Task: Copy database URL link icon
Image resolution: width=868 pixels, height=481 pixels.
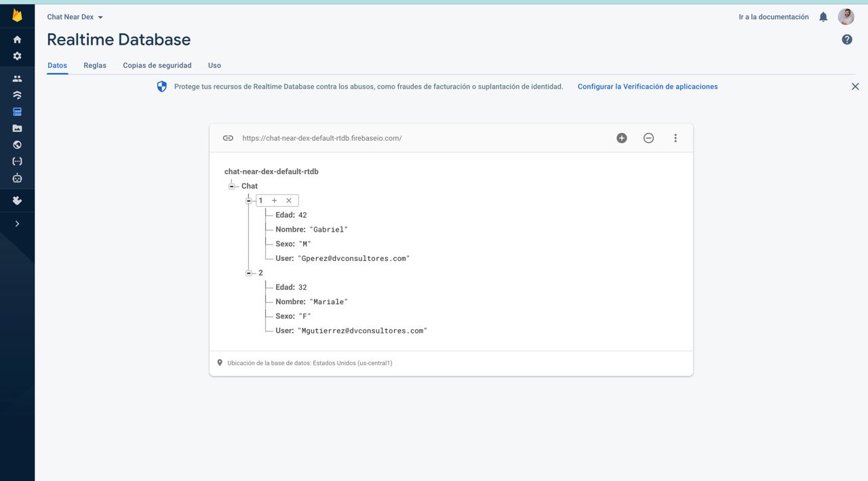Action: coord(228,138)
